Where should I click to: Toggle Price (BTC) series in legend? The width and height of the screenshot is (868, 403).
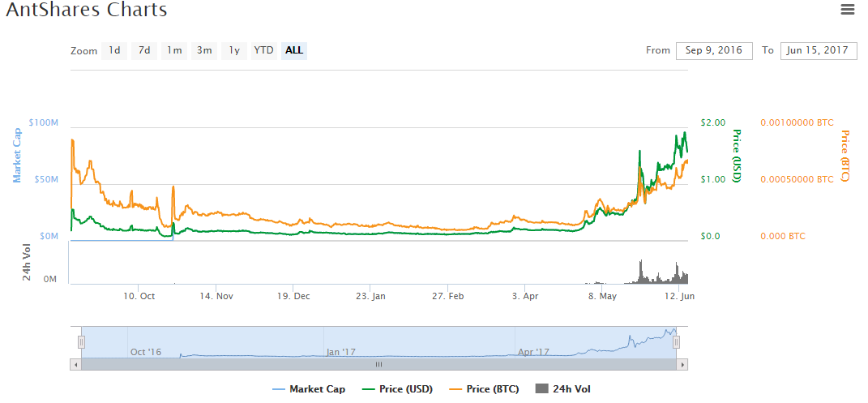click(483, 389)
